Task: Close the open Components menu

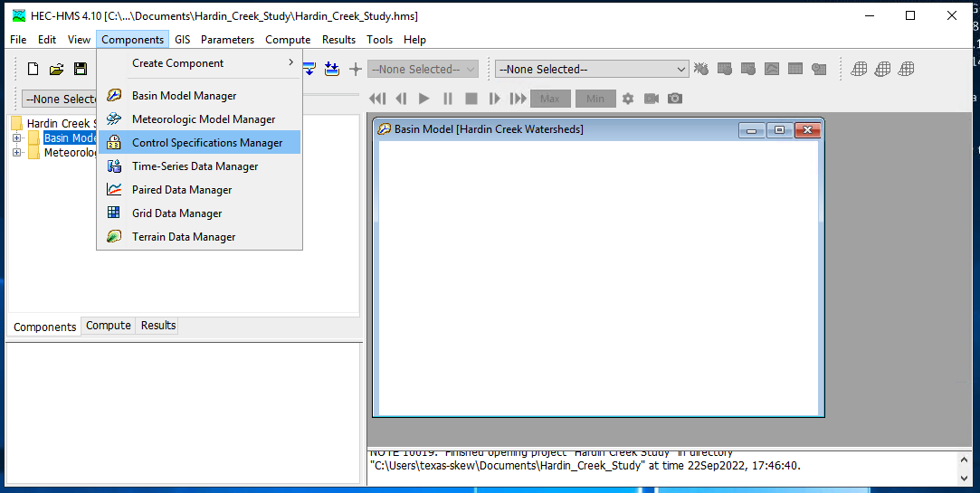Action: click(132, 40)
